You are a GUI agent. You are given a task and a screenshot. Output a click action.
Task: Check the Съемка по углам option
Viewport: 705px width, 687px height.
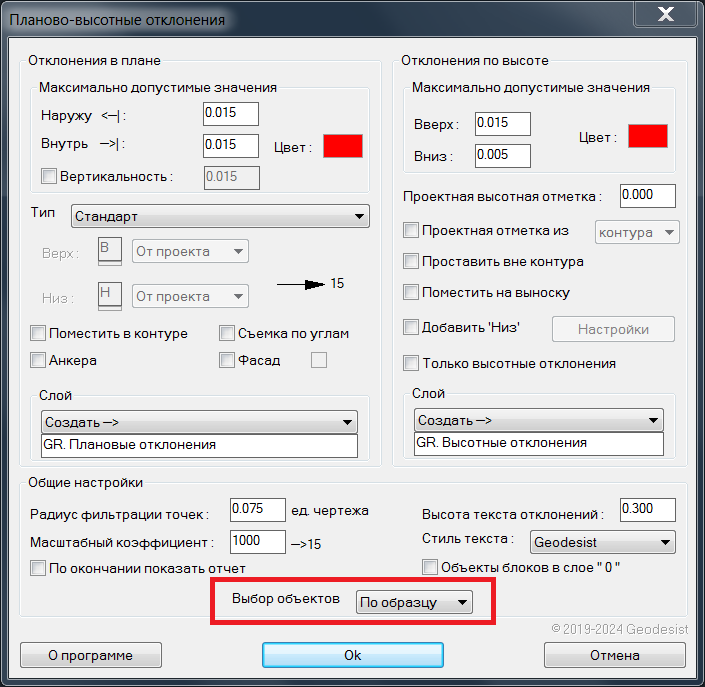click(x=227, y=333)
